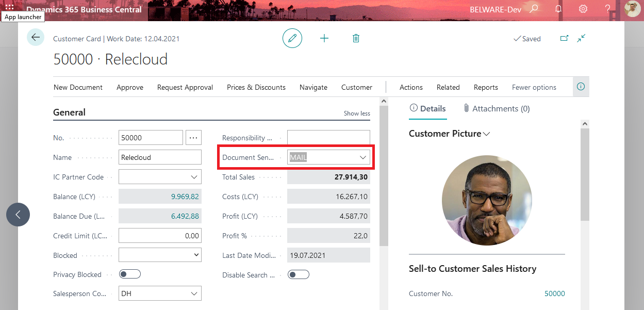
Task: Collapse the General section heading
Action: 70,112
